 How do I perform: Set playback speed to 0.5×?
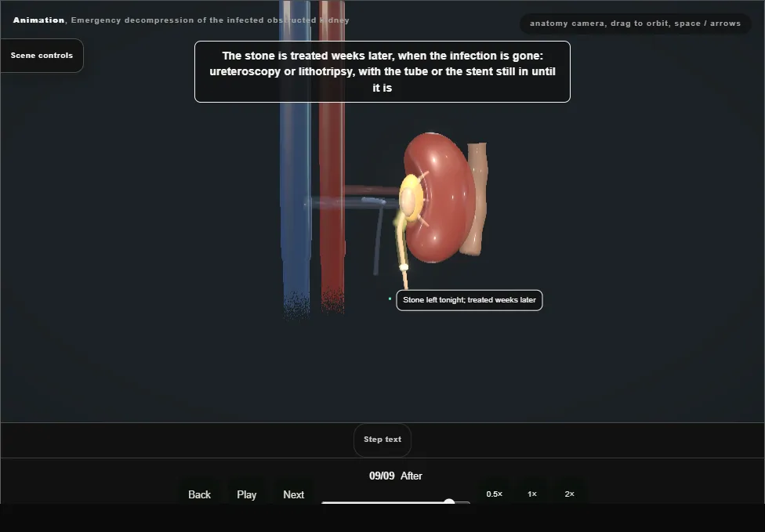(x=495, y=494)
